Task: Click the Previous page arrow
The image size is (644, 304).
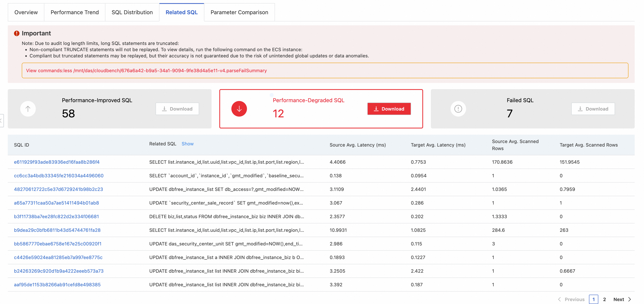Action: click(x=559, y=299)
